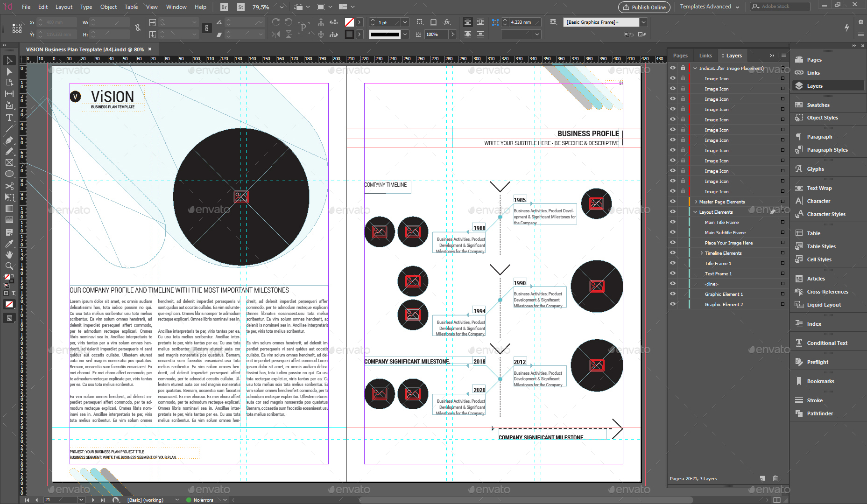Screen dimensions: 867x504
Task: Open the Pathfinder panel
Action: 819,413
